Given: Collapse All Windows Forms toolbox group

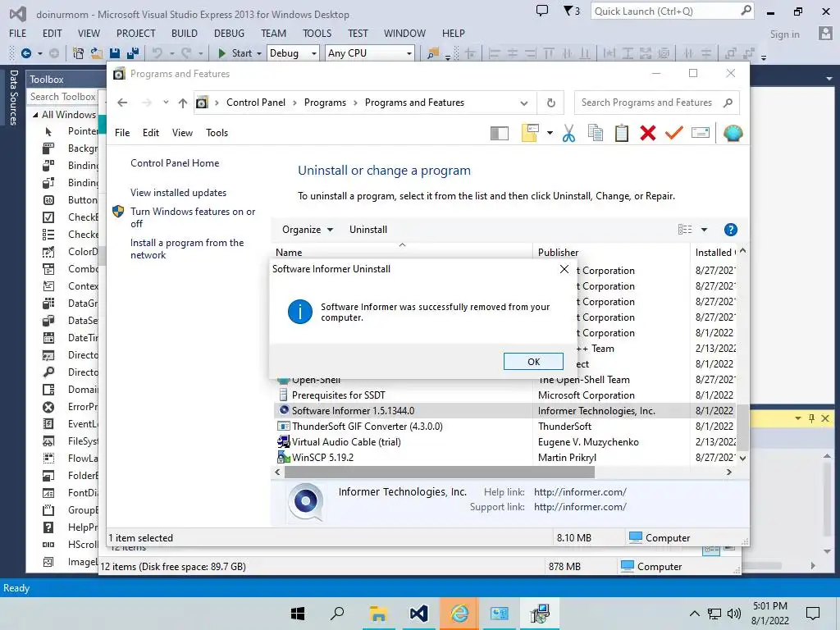Looking at the screenshot, I should pos(35,115).
